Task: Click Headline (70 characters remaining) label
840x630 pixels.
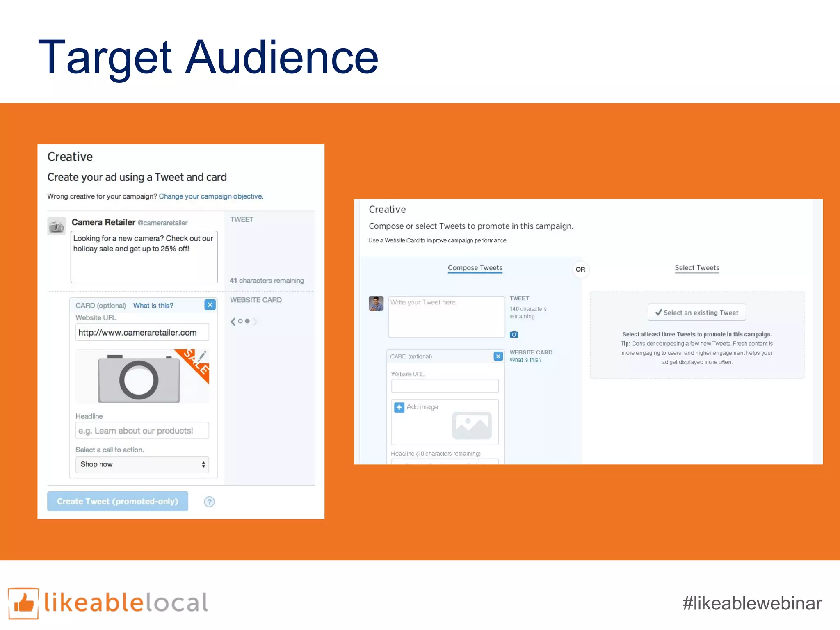Action: pyautogui.click(x=436, y=454)
